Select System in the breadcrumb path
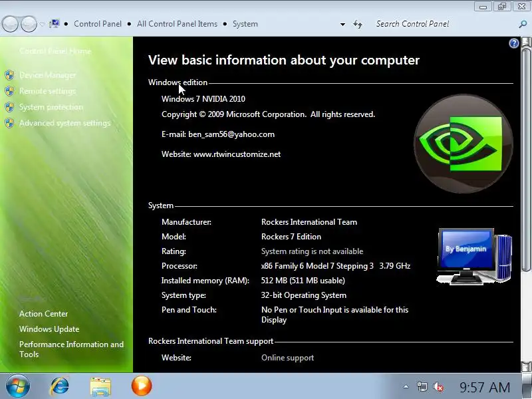The width and height of the screenshot is (532, 399). pos(245,24)
